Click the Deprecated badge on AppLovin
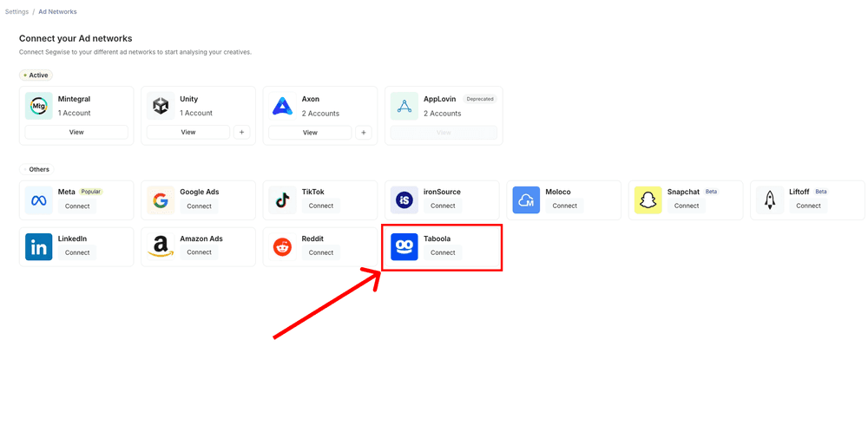This screenshot has height=425, width=868. tap(480, 99)
